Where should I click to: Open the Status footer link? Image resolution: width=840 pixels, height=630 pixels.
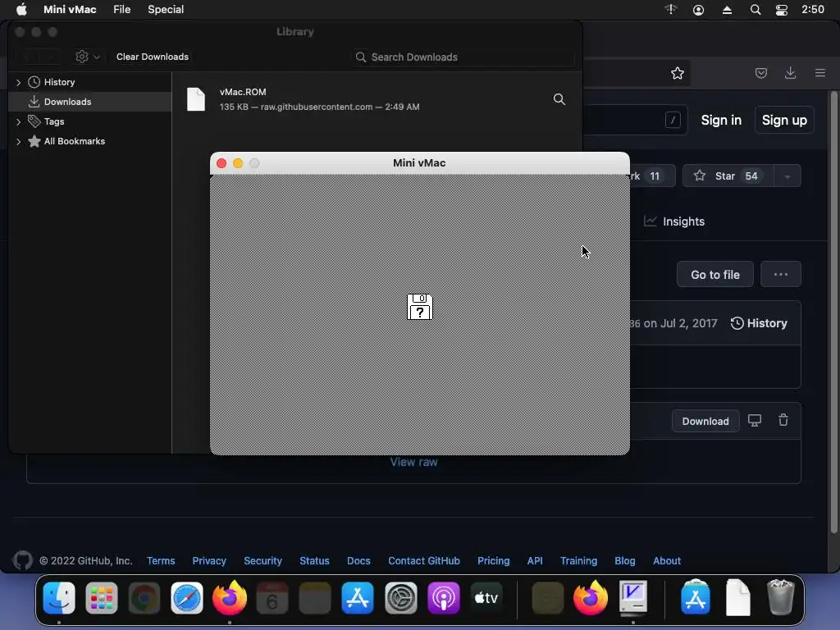click(x=314, y=561)
